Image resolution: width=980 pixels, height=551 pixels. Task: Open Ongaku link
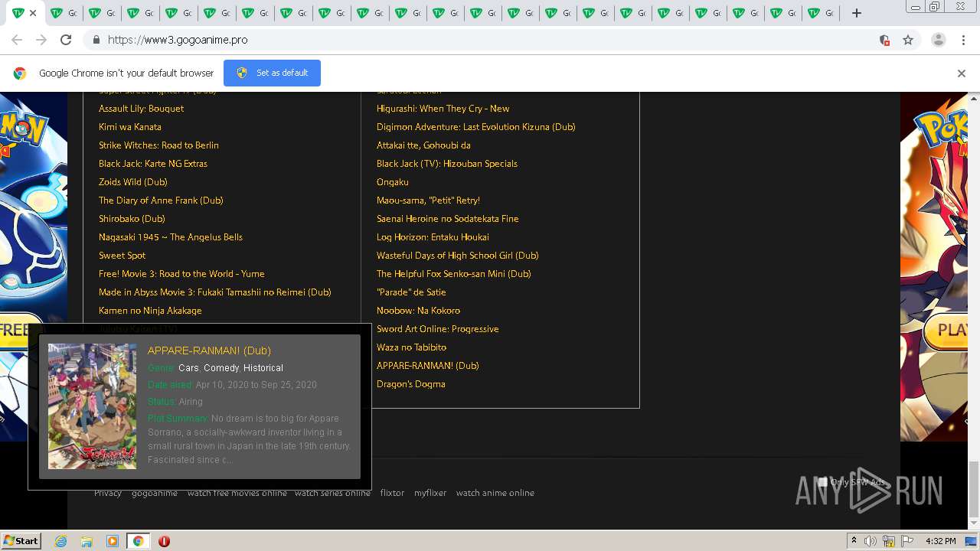coord(393,182)
